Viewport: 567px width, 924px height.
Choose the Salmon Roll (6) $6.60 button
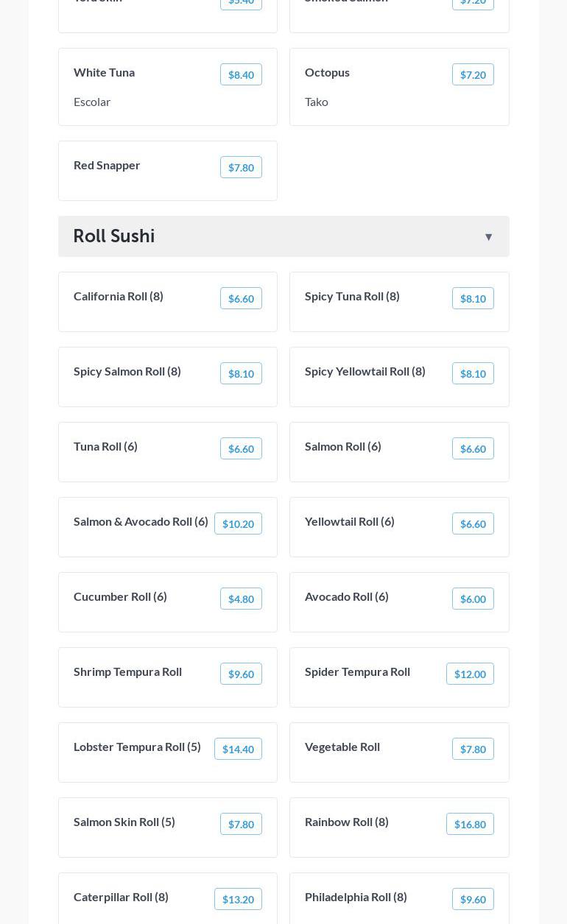coord(473,448)
